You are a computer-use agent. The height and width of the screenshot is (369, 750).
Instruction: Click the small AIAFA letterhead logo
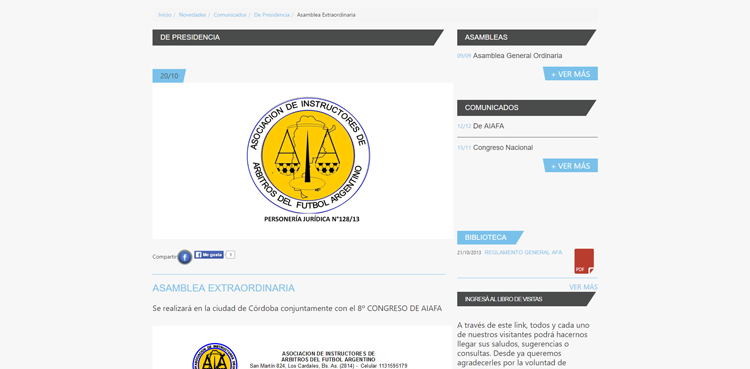[x=215, y=357]
